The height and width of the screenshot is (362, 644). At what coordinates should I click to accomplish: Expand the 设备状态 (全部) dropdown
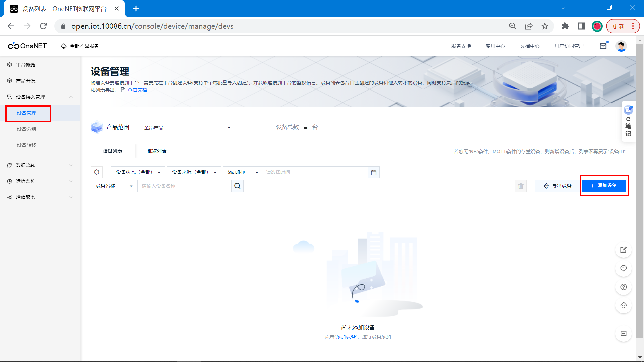(x=138, y=172)
